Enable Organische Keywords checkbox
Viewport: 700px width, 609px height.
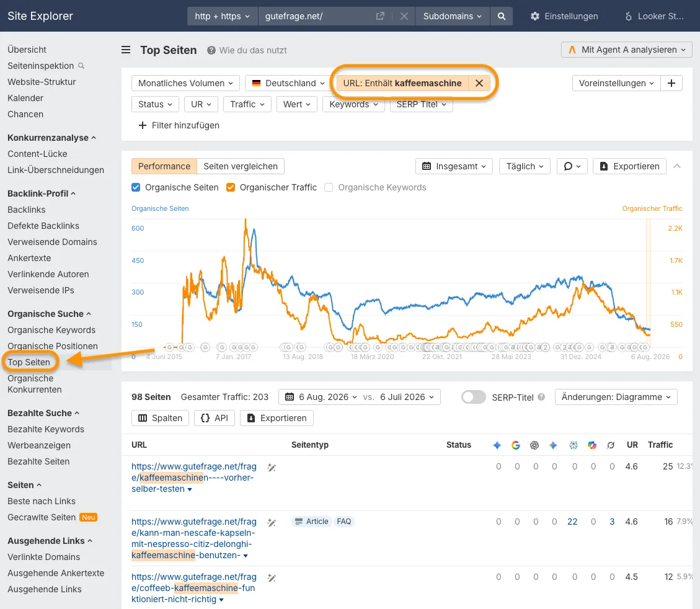pyautogui.click(x=329, y=187)
